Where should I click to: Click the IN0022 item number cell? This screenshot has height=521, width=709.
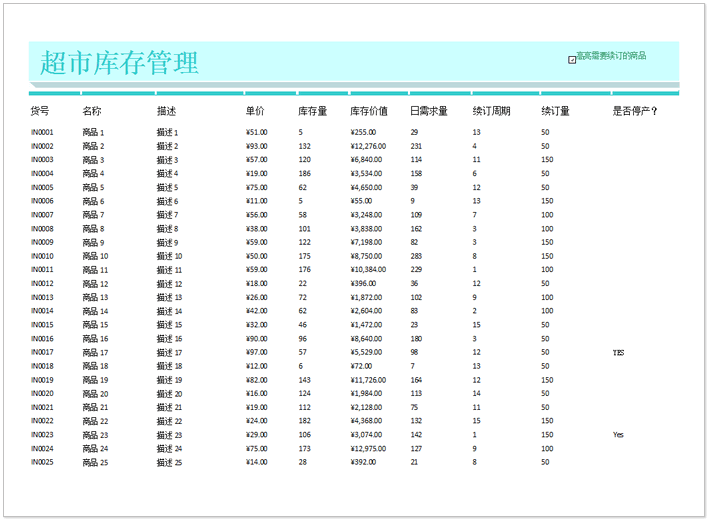(42, 421)
